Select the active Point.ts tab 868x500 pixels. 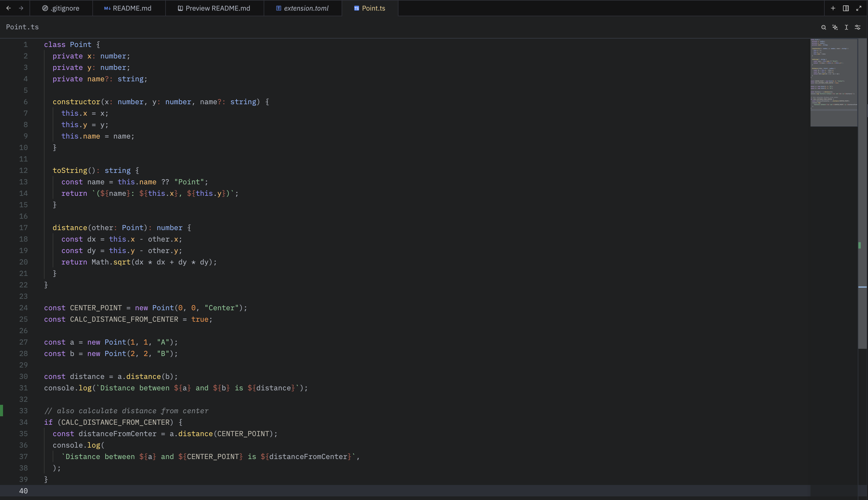(370, 8)
